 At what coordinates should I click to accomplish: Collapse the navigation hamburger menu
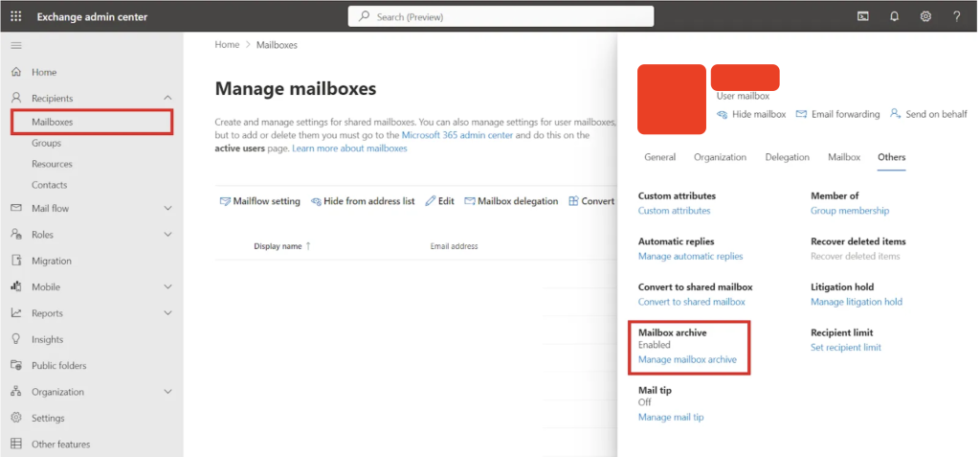pos(15,46)
